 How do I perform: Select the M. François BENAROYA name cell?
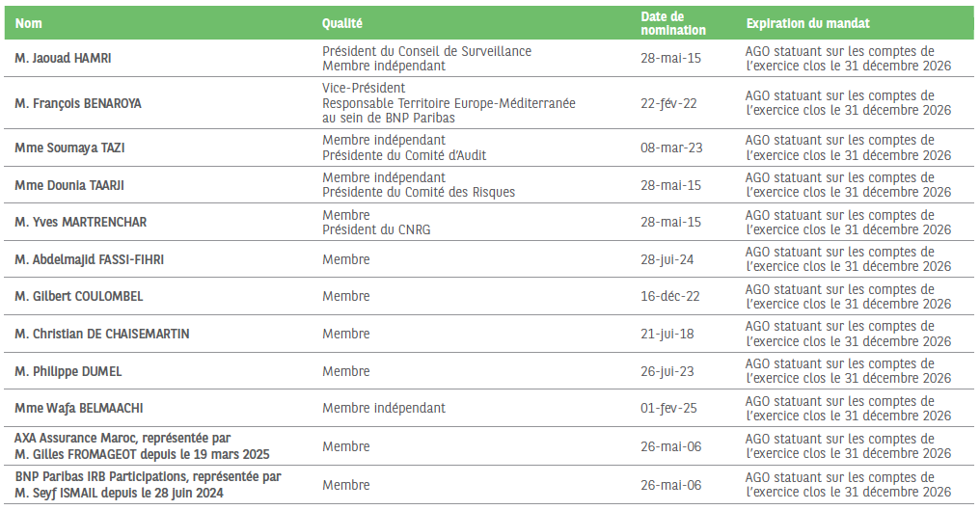(x=78, y=103)
